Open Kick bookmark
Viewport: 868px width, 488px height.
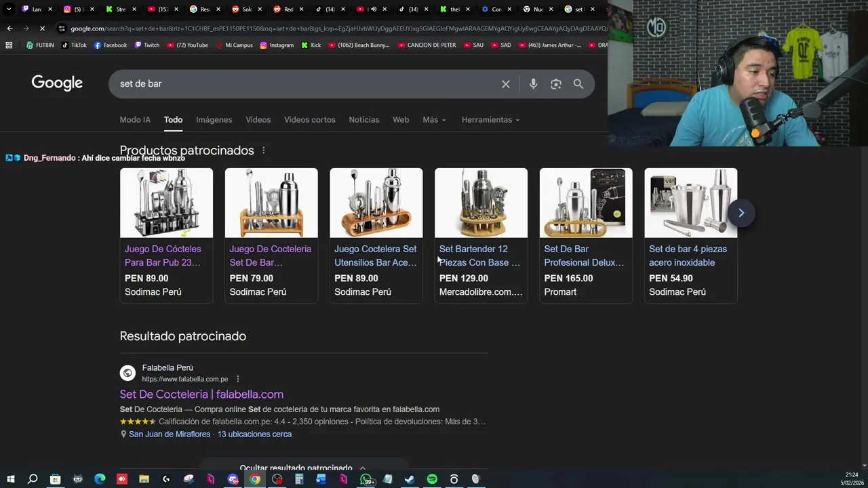click(x=311, y=45)
